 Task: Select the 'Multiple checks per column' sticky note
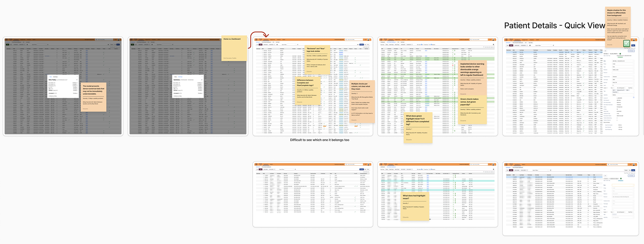pyautogui.click(x=362, y=102)
